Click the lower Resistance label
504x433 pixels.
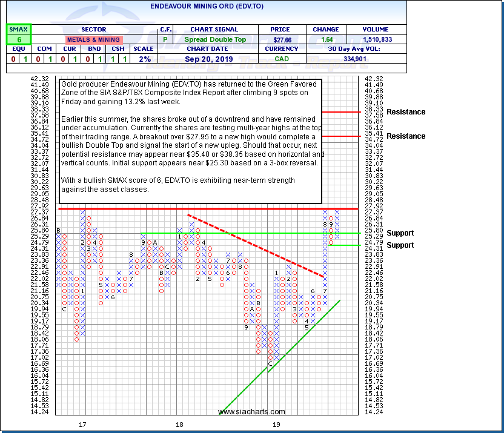point(405,136)
